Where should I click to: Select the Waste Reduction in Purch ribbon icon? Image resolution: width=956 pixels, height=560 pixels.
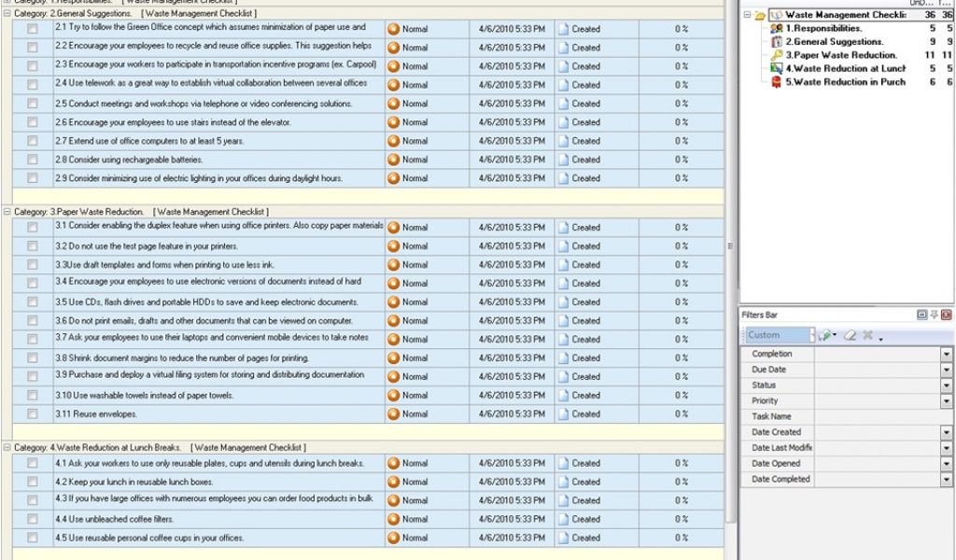click(777, 82)
